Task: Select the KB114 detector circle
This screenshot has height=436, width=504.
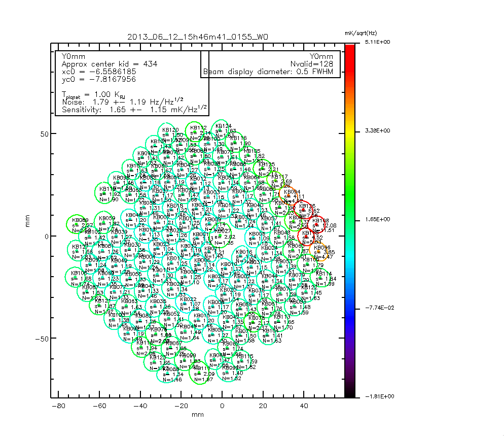Action: [x=323, y=278]
